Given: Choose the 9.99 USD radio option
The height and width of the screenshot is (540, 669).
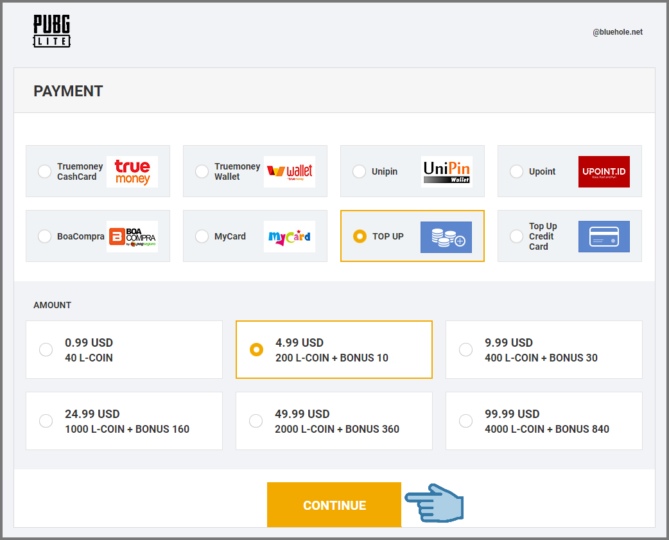Looking at the screenshot, I should [465, 350].
